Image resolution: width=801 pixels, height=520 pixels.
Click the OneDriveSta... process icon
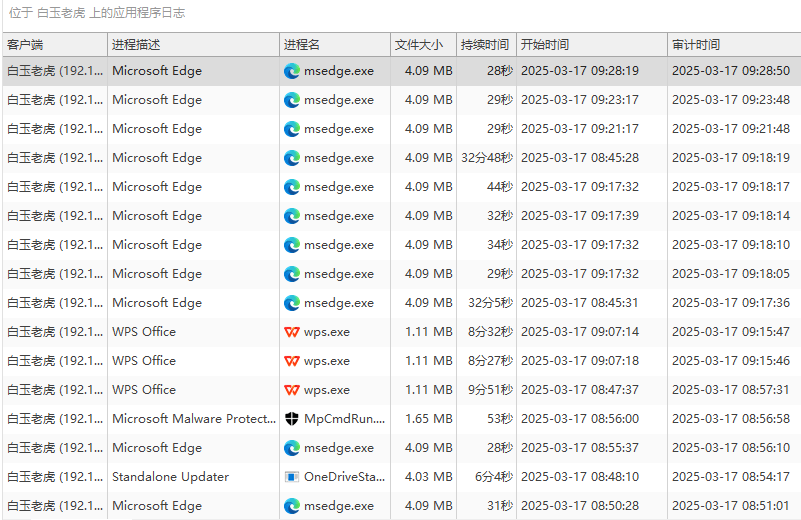[x=292, y=477]
